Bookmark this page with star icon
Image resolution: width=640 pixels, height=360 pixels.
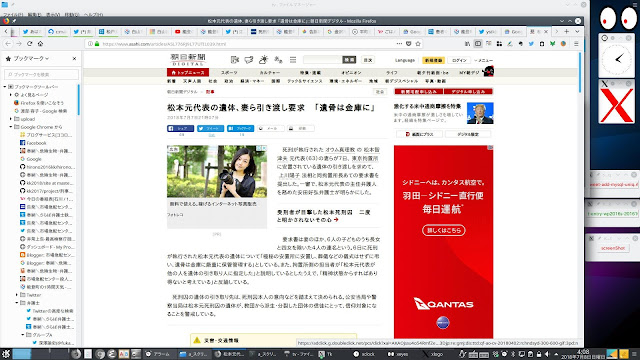tap(418, 44)
